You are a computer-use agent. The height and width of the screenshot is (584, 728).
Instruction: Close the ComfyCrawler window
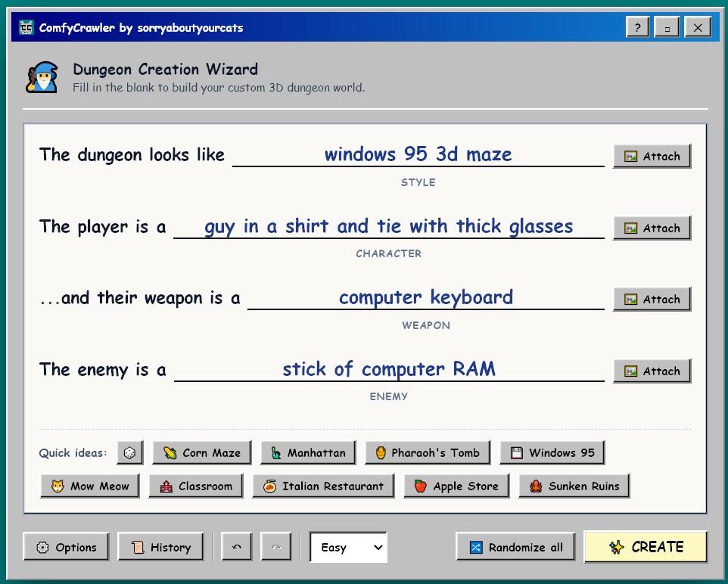(698, 27)
